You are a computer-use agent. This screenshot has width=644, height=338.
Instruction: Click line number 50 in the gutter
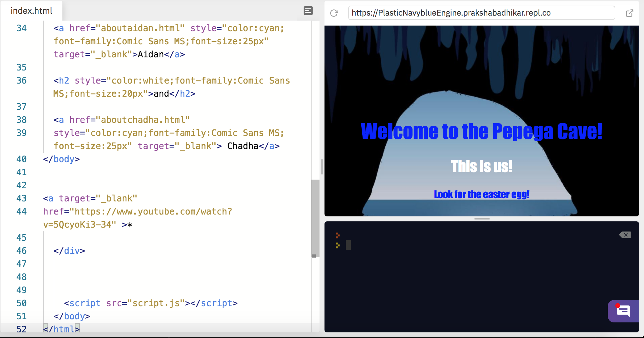pyautogui.click(x=22, y=303)
